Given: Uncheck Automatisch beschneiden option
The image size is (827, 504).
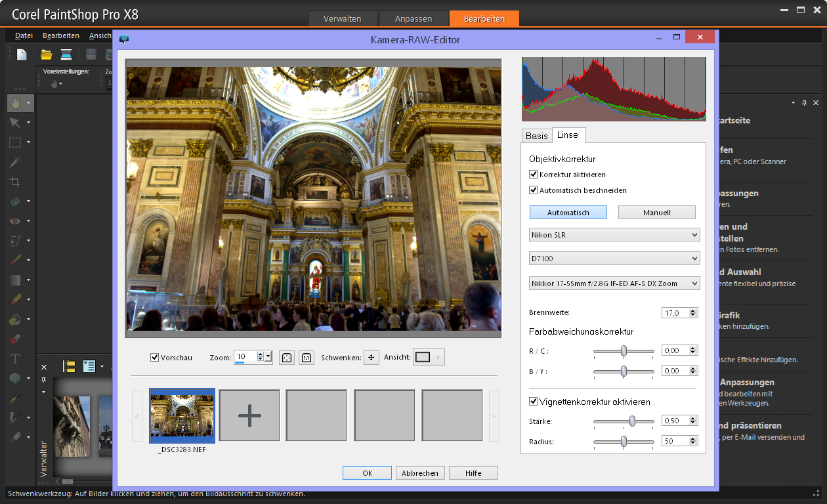Looking at the screenshot, I should (x=534, y=190).
